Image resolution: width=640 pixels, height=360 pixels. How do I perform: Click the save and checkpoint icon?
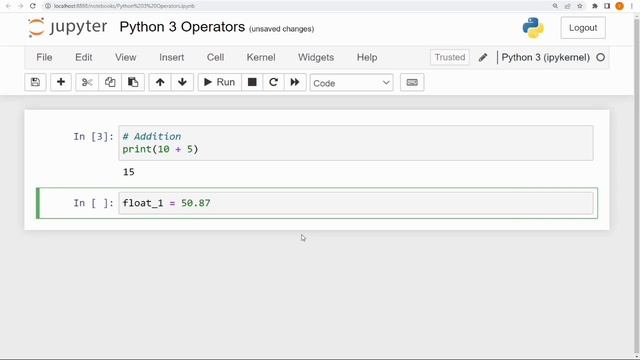coord(36,82)
